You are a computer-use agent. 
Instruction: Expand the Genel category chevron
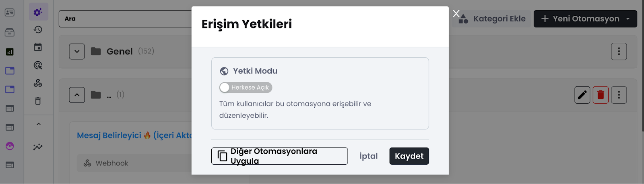click(77, 51)
